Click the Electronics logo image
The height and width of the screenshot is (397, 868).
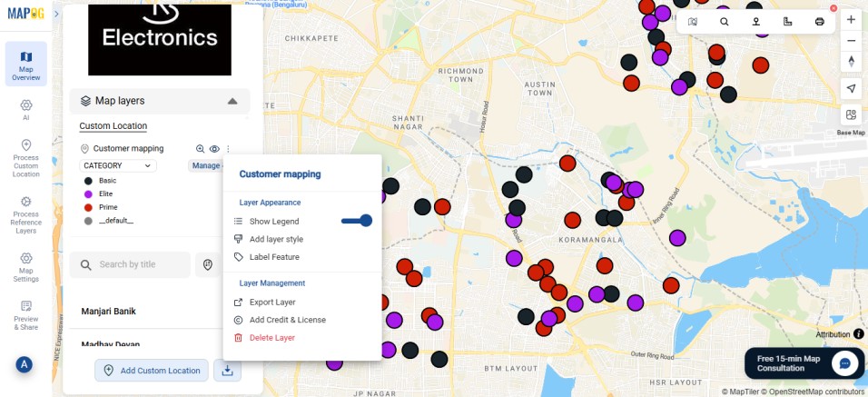tap(160, 39)
